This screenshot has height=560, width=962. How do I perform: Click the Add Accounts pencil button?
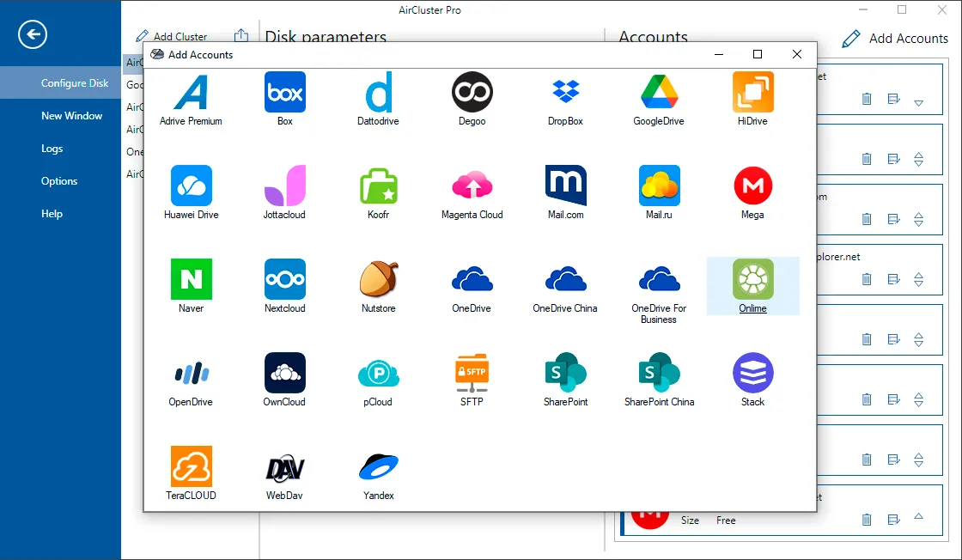895,38
